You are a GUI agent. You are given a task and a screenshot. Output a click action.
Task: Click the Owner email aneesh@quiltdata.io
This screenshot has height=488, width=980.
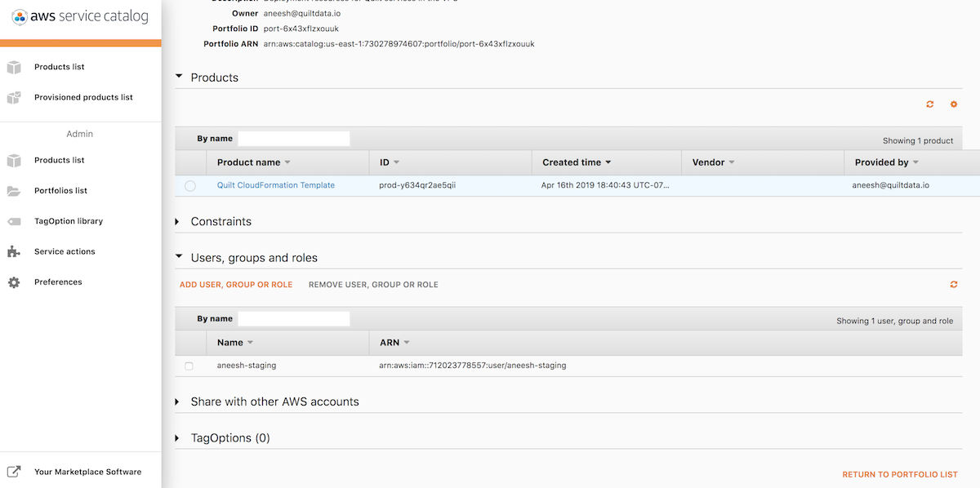click(x=301, y=14)
